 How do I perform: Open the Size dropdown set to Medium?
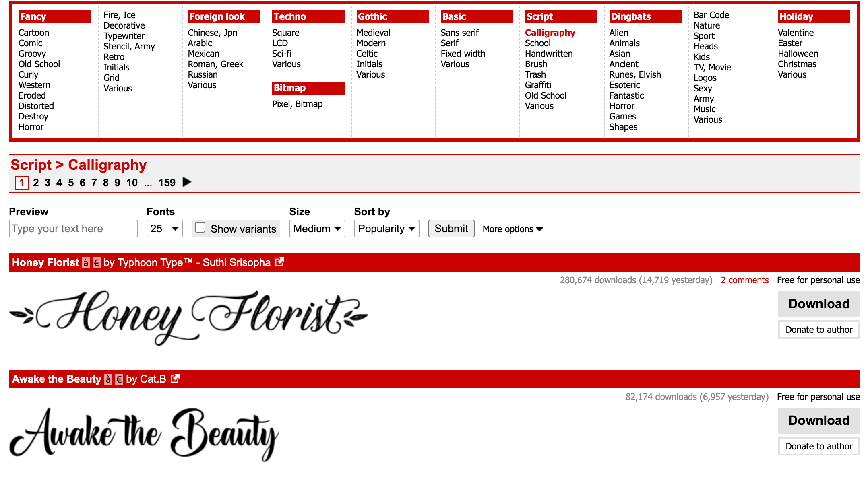(x=317, y=229)
